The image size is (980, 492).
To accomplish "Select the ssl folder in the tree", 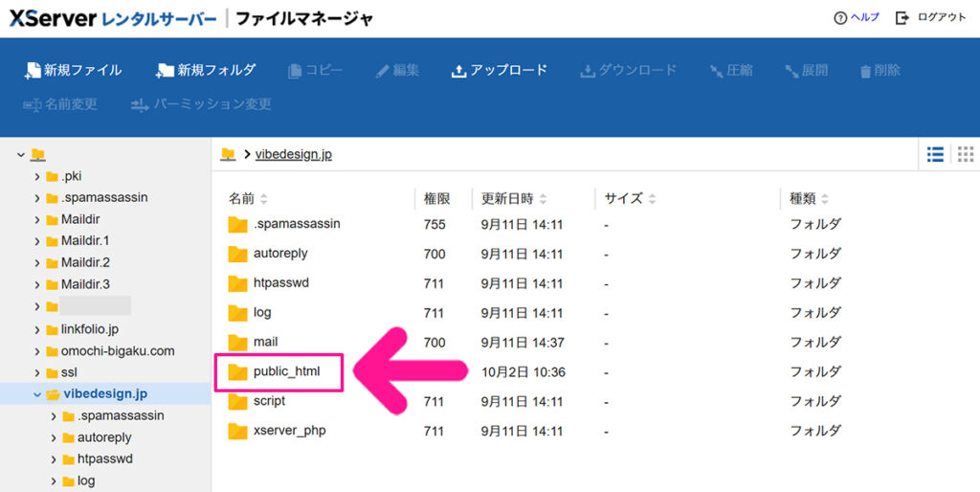I will [x=71, y=372].
